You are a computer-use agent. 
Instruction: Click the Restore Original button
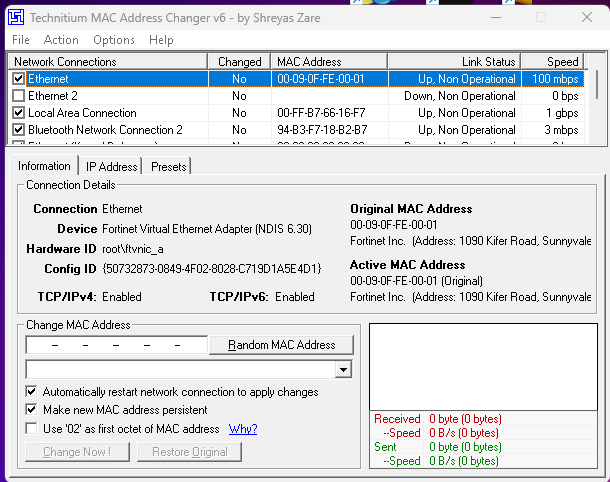[189, 452]
